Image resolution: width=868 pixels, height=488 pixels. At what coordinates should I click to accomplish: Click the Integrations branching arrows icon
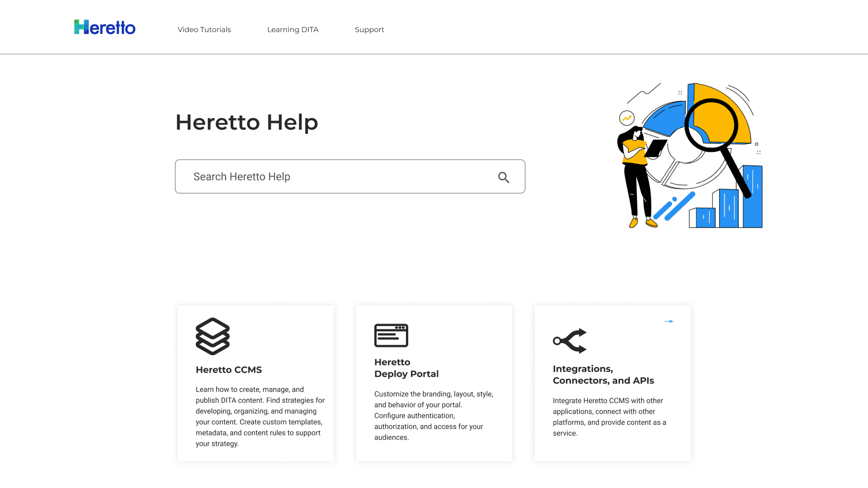(570, 341)
